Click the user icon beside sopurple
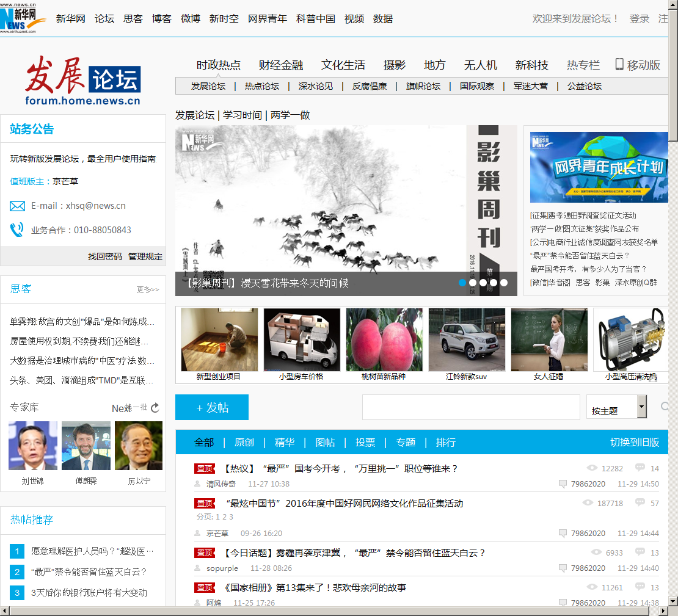The image size is (678, 616). click(198, 568)
